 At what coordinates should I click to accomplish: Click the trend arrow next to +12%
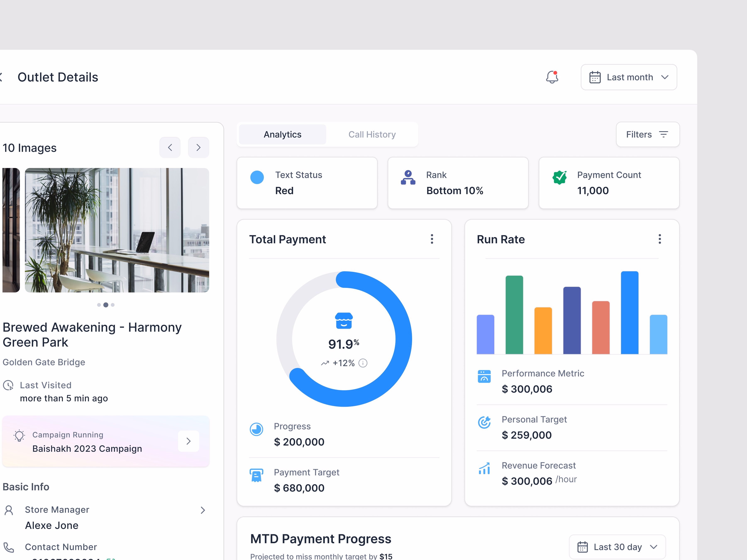coord(325,363)
